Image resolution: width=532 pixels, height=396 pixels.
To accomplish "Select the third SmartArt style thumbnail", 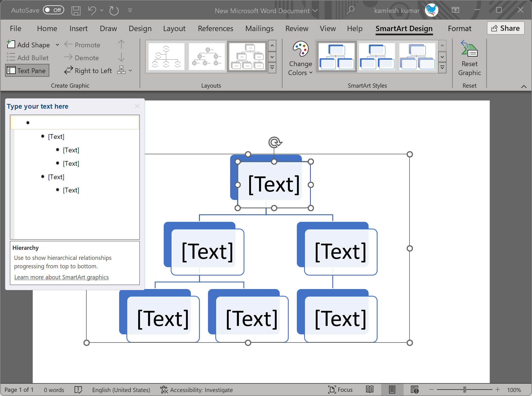I will click(x=417, y=57).
